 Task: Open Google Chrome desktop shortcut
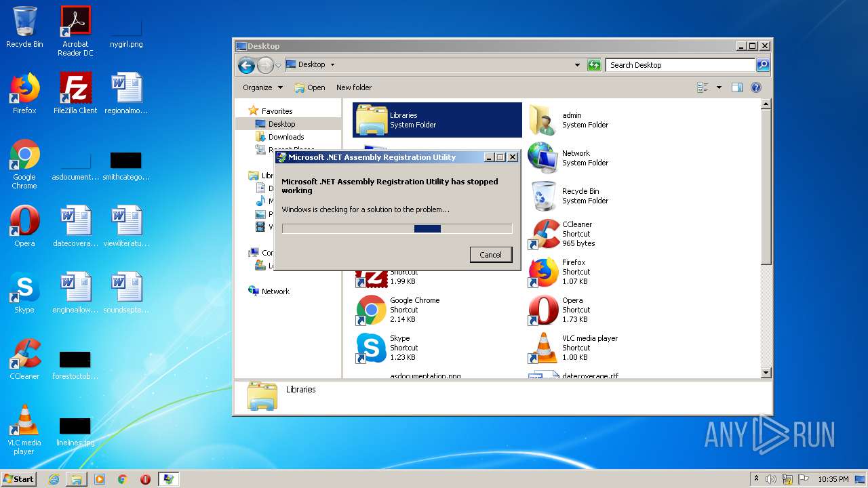click(24, 164)
